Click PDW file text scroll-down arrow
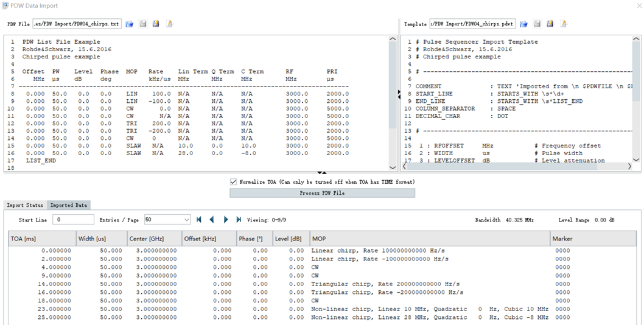Image resolution: width=644 pixels, height=325 pixels. (393, 167)
